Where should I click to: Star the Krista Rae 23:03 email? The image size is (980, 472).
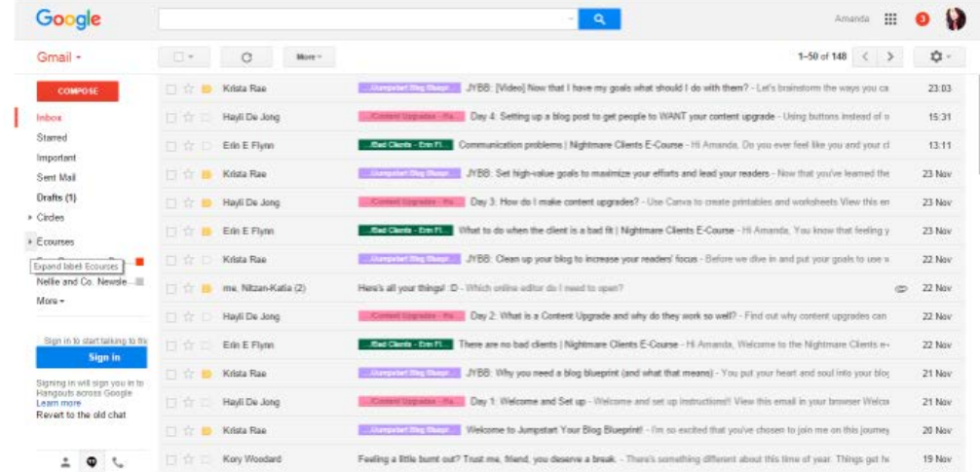(188, 89)
